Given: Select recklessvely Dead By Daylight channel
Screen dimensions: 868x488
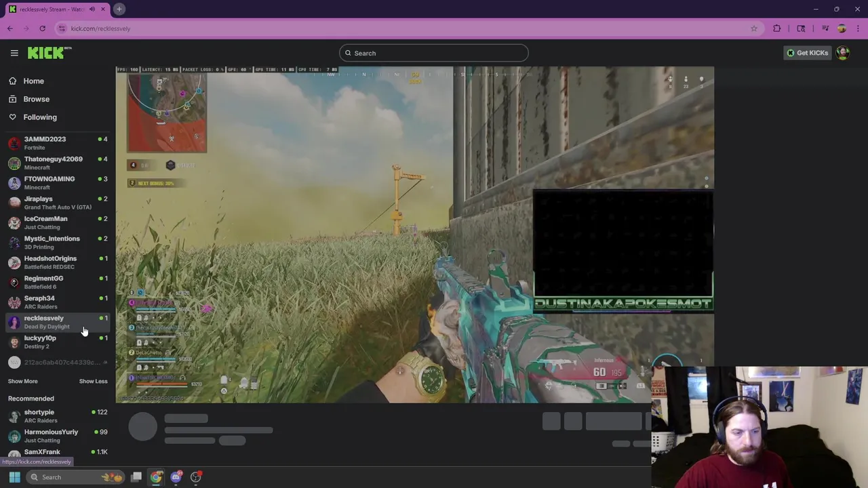Looking at the screenshot, I should (x=58, y=322).
